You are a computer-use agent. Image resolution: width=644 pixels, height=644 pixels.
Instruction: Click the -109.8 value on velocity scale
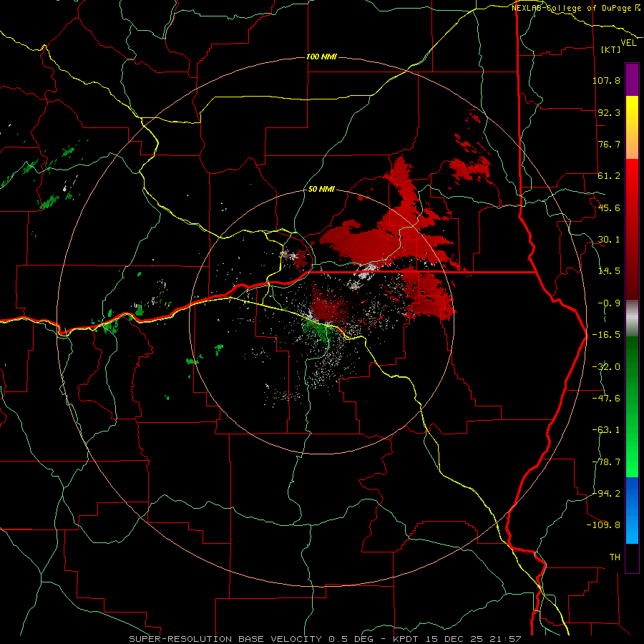(x=603, y=525)
